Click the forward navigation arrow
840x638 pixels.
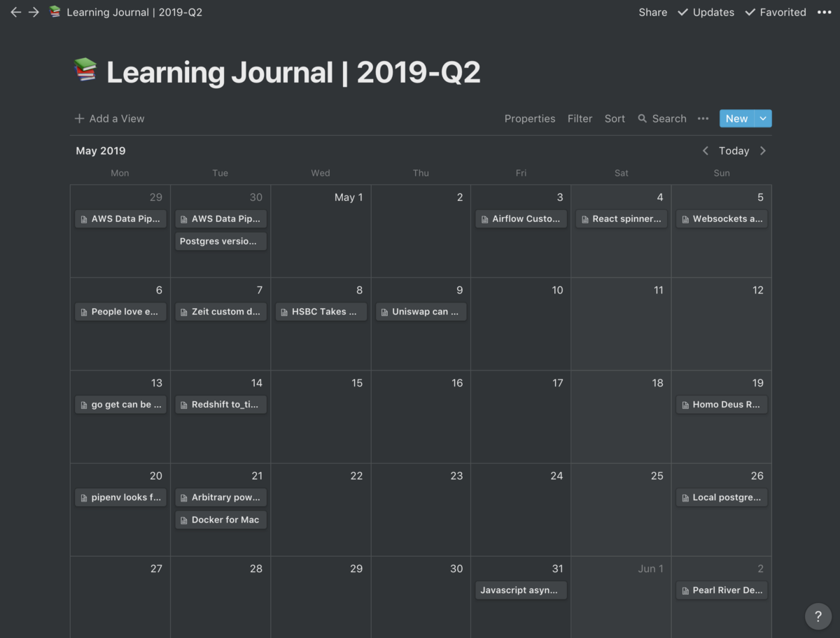point(34,13)
